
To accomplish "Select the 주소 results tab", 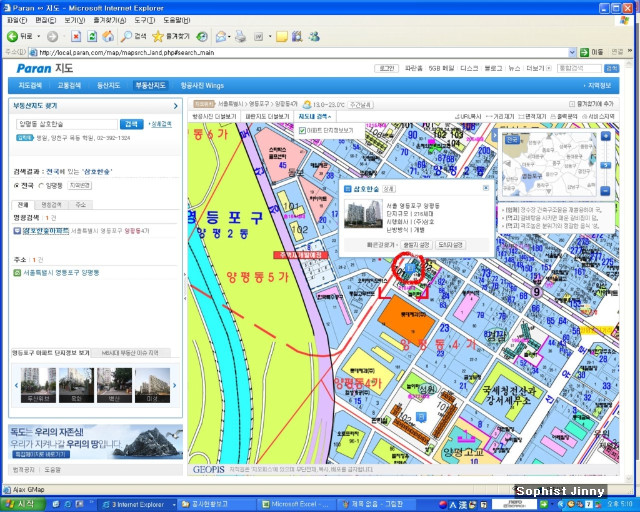I will click(80, 205).
